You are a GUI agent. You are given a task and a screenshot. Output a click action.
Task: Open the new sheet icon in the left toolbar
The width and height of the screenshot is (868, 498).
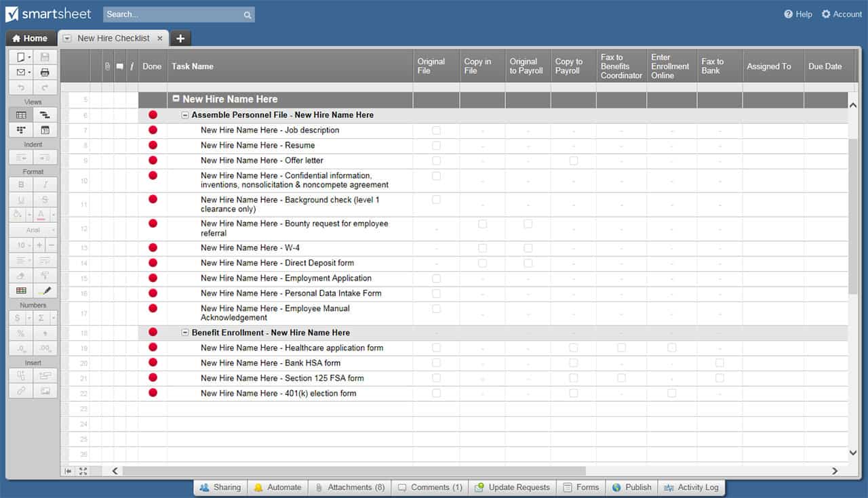tap(21, 58)
